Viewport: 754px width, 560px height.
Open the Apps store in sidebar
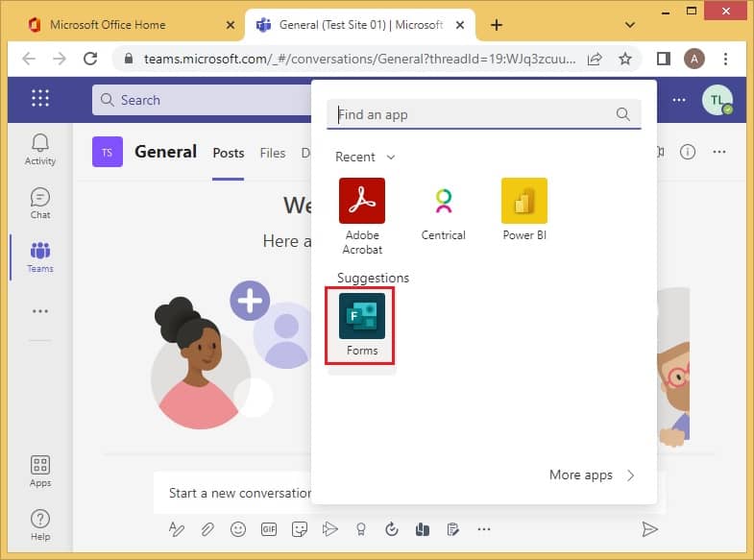click(x=40, y=472)
